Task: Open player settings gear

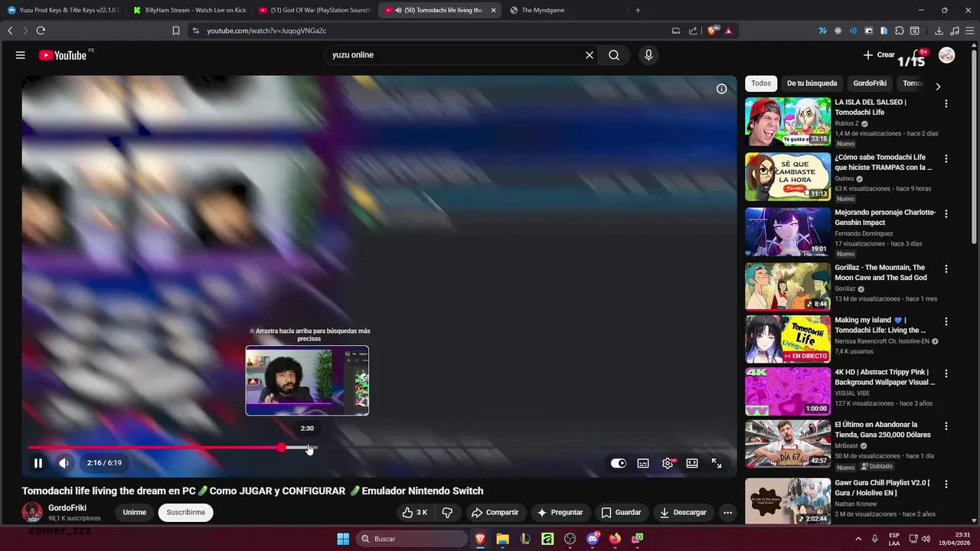Action: coord(668,463)
